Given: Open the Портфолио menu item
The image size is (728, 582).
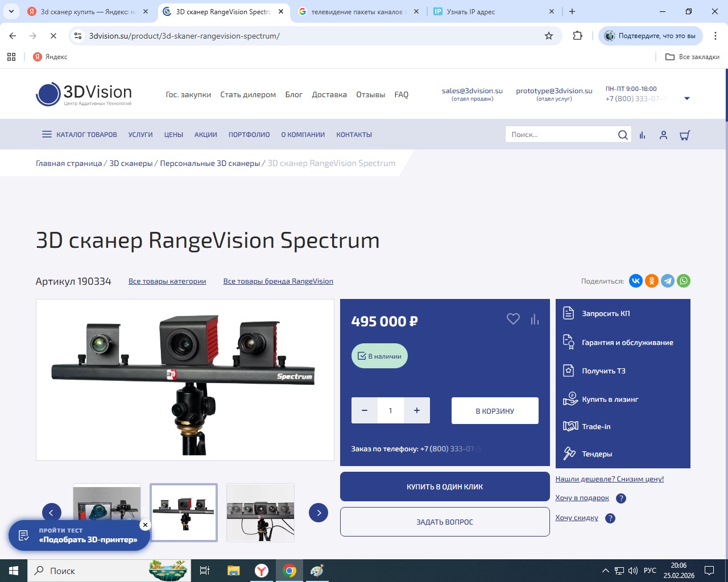Looking at the screenshot, I should [x=249, y=135].
